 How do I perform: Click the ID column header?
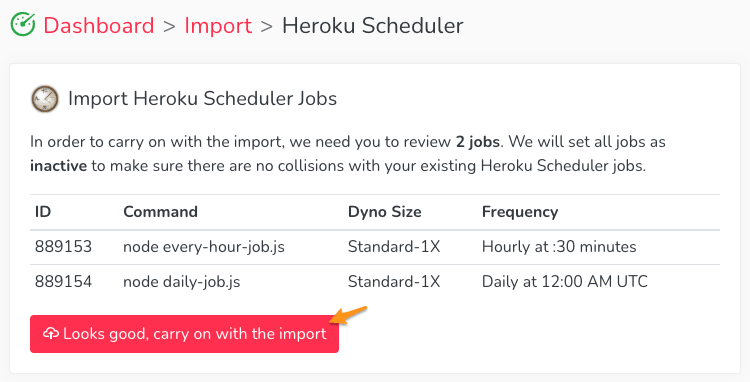pos(43,211)
